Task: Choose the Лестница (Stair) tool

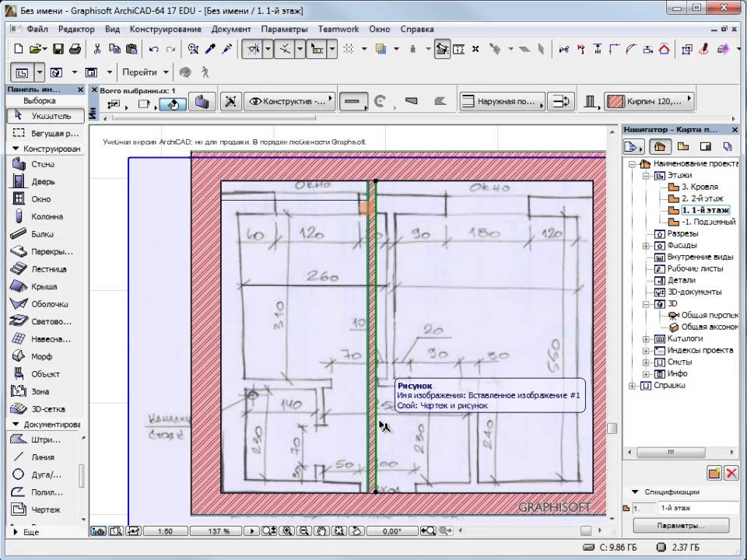Action: tap(49, 269)
